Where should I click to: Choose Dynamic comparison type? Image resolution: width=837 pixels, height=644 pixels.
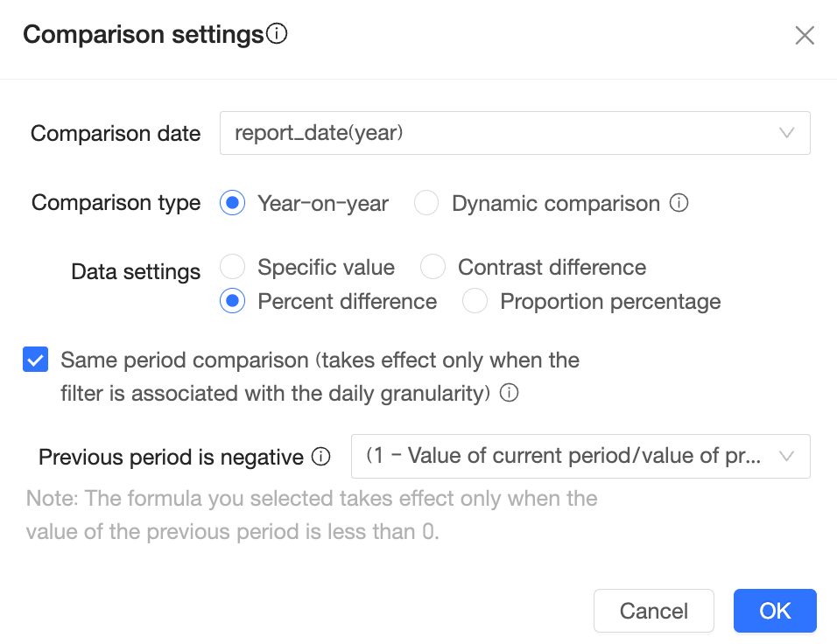tap(426, 204)
